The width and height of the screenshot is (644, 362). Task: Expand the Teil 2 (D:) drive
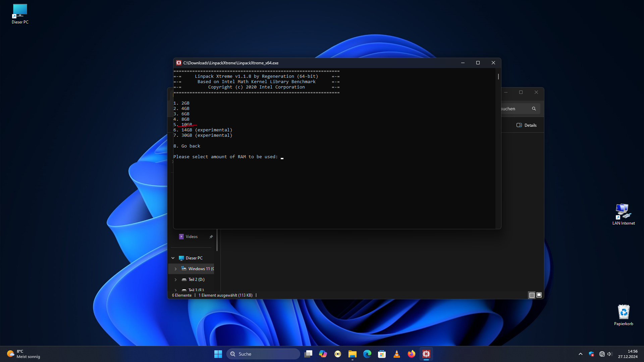pyautogui.click(x=175, y=280)
